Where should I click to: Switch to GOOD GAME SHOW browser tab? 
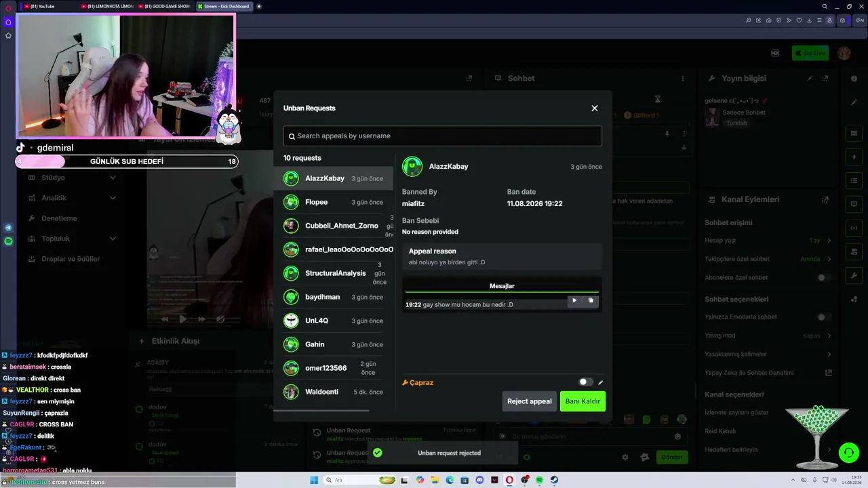coord(165,6)
